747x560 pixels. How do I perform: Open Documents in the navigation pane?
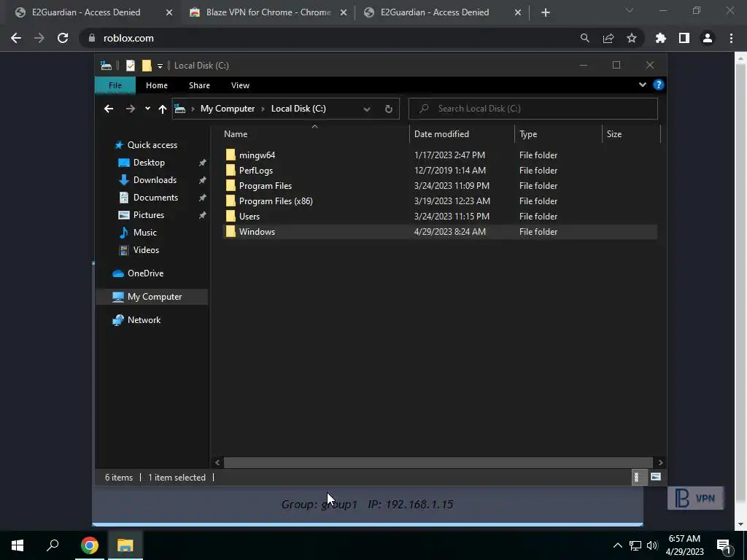tap(155, 198)
